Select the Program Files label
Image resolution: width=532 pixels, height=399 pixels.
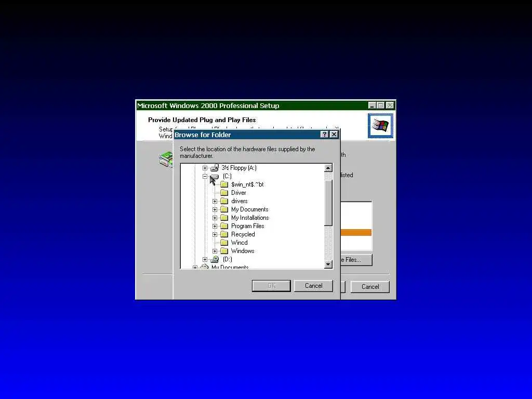[248, 226]
